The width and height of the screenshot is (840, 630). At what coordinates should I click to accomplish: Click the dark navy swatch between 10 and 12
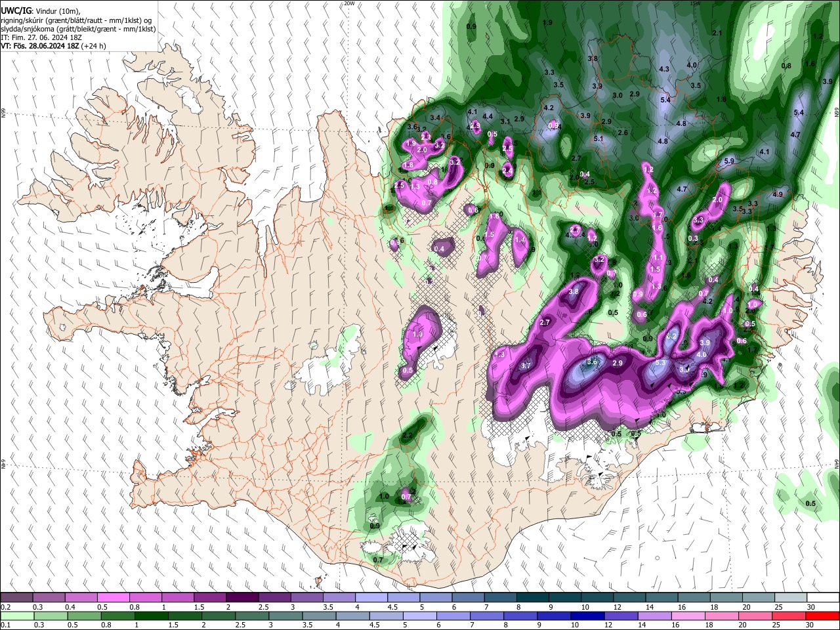[x=586, y=616]
